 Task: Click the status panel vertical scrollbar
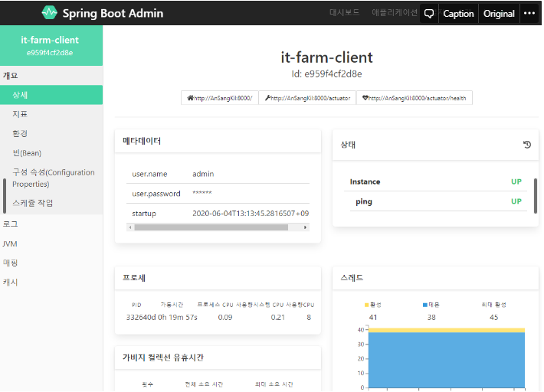[x=536, y=196]
